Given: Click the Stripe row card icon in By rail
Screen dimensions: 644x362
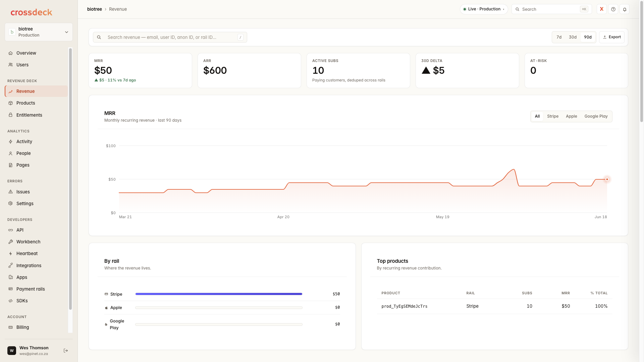Looking at the screenshot, I should pyautogui.click(x=106, y=294).
